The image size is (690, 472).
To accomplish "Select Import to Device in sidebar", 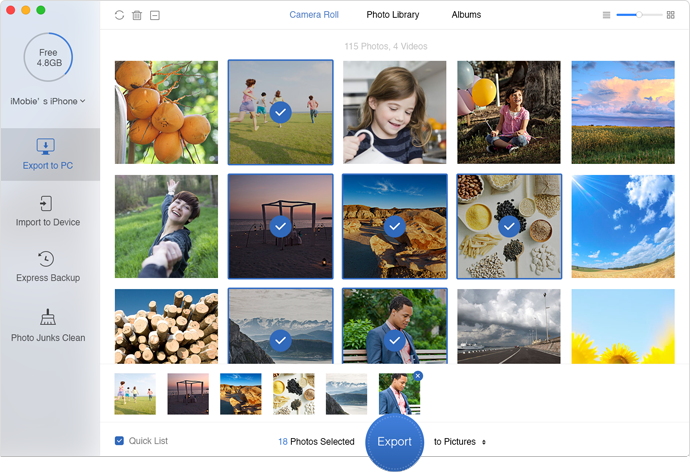I will pyautogui.click(x=48, y=212).
